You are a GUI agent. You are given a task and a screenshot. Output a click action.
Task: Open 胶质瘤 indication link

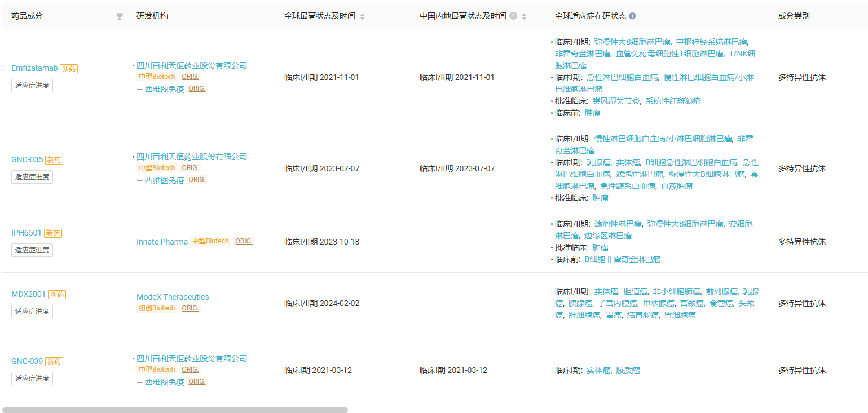point(628,370)
